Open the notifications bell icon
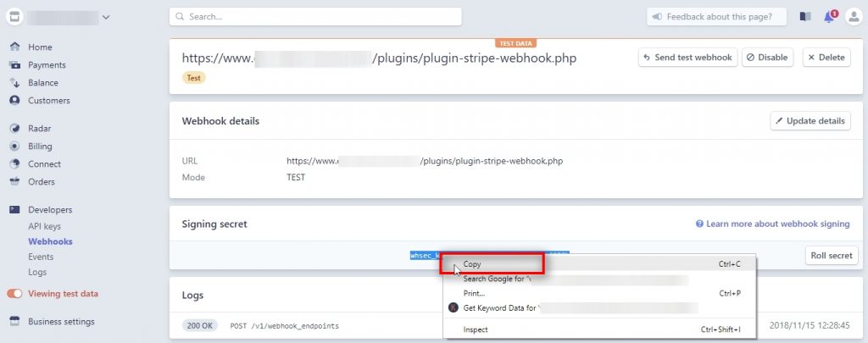Image resolution: width=868 pixels, height=343 pixels. [x=829, y=17]
